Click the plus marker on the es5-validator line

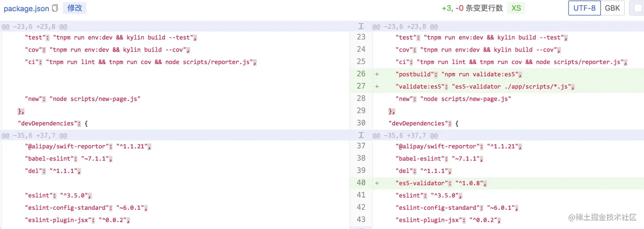[x=377, y=183]
